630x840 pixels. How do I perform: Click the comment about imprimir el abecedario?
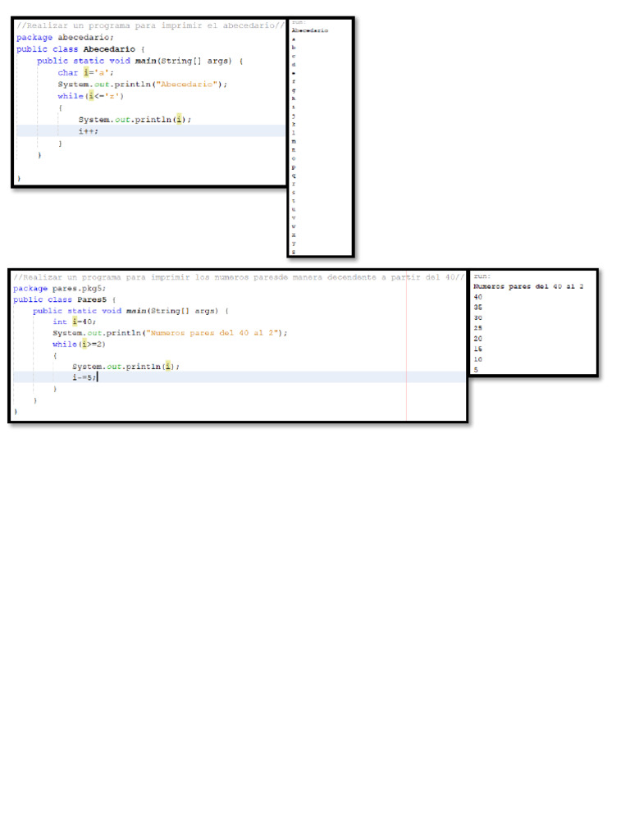pos(151,25)
